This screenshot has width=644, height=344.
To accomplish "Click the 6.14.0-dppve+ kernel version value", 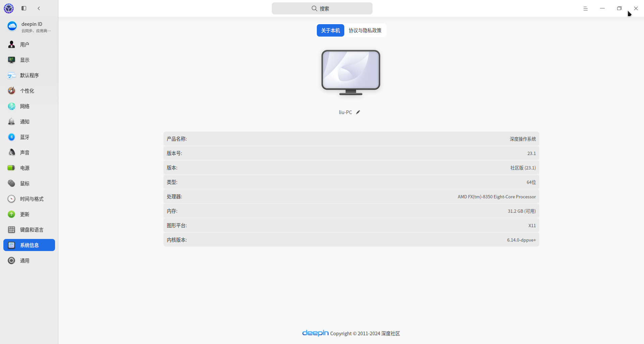I will tap(522, 240).
